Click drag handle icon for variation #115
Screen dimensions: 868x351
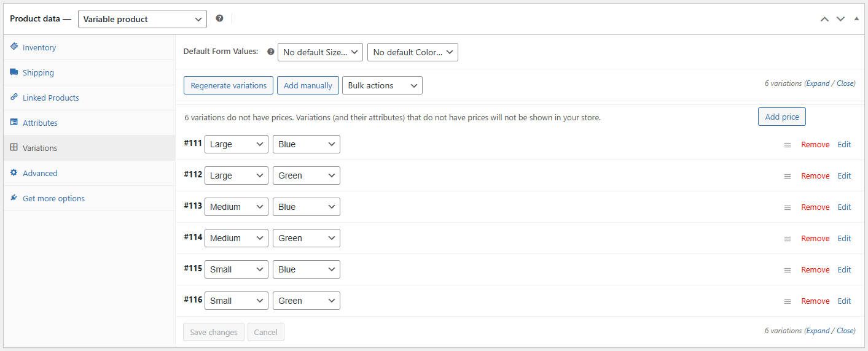787,270
